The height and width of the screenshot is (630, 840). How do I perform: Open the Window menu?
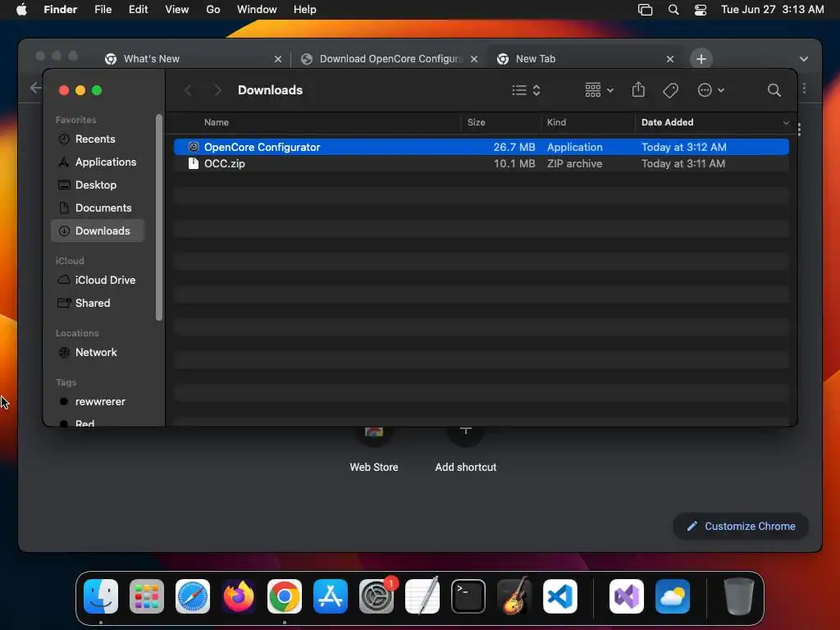click(x=257, y=10)
